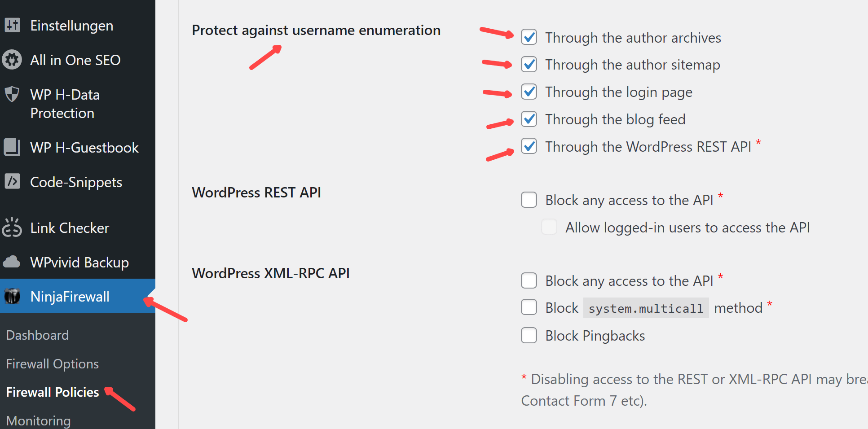Enable XML-RPC 'Block any access to the API'

click(529, 281)
